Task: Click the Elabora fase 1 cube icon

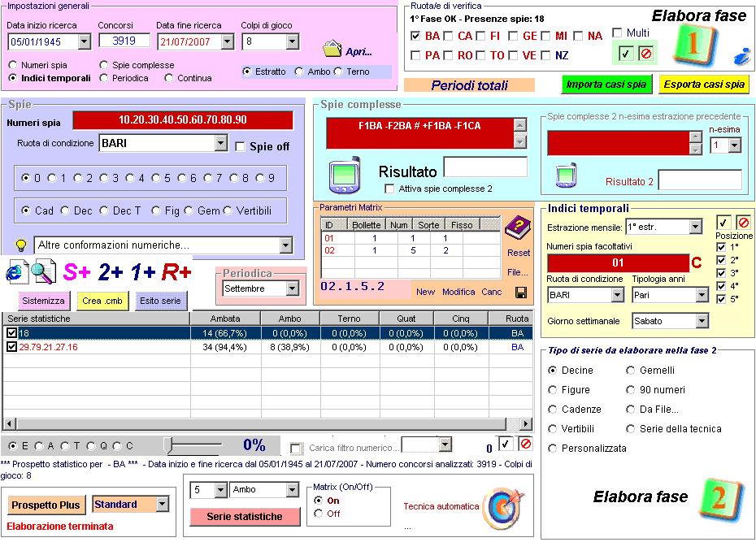Action: click(x=693, y=45)
